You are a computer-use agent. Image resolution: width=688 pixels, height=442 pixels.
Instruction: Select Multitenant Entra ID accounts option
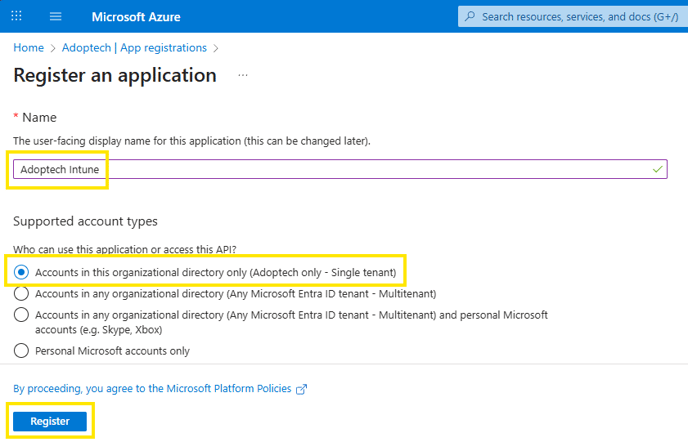[x=21, y=293]
